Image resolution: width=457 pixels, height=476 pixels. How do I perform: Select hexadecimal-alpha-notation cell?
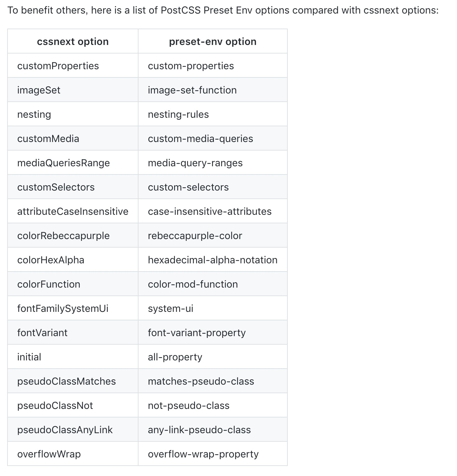point(212,260)
